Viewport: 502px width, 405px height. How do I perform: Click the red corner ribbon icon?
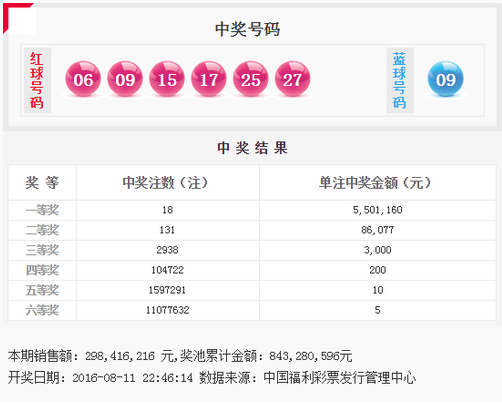(19, 18)
